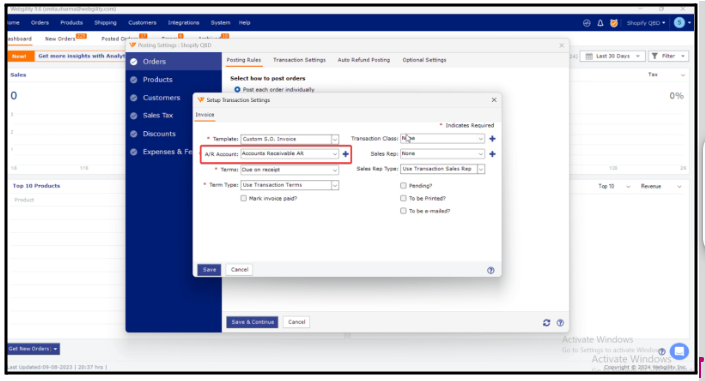Click help icon beside Posting Settings refresh
Screen dimensions: 705x381
click(560, 323)
